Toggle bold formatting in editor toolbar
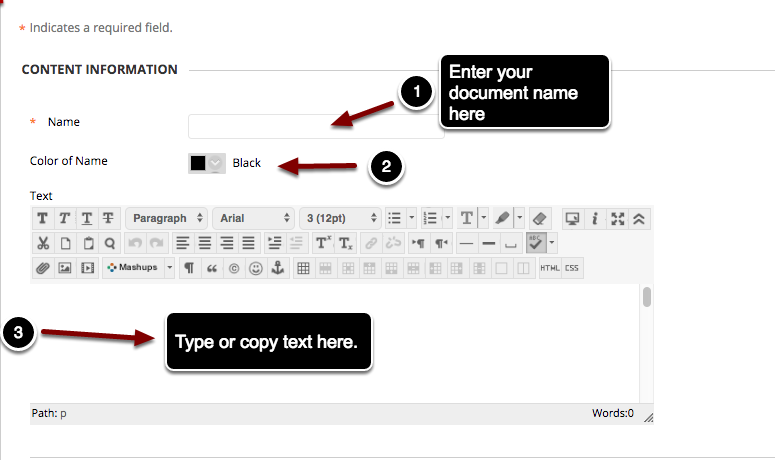Image resolution: width=775 pixels, height=460 pixels. pos(43,218)
